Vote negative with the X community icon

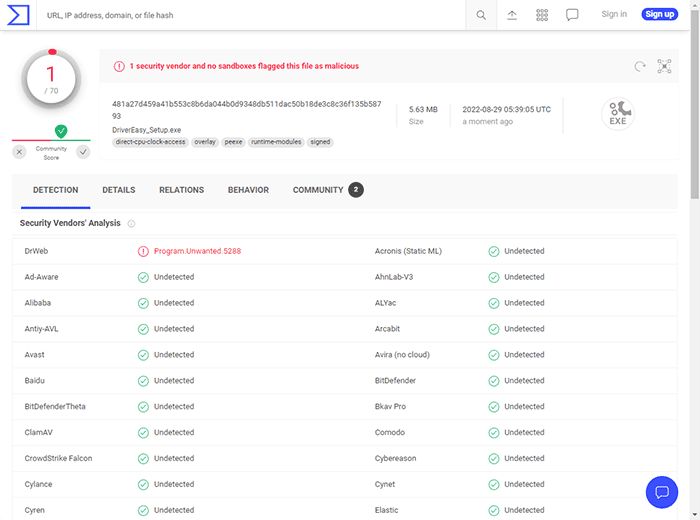point(19,152)
